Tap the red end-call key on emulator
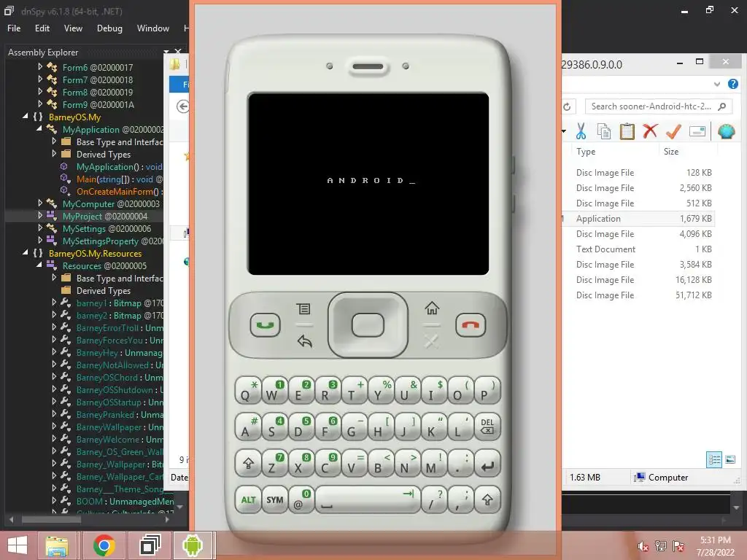The width and height of the screenshot is (747, 560). (x=471, y=325)
